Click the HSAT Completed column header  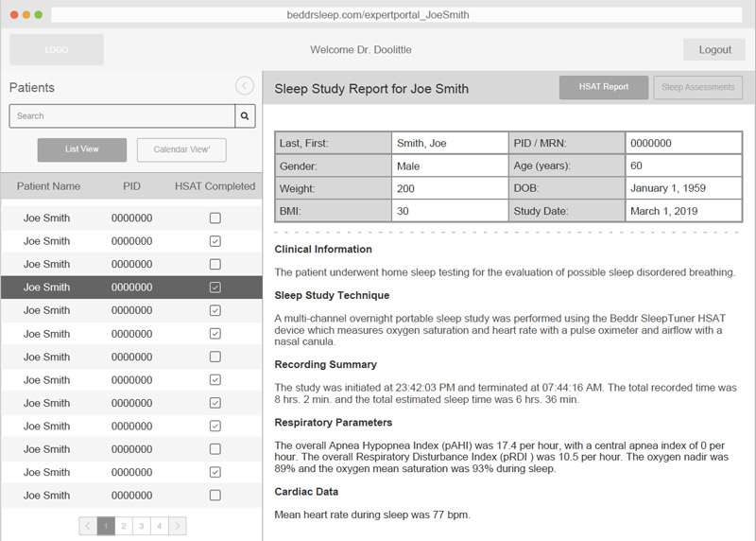tap(215, 186)
